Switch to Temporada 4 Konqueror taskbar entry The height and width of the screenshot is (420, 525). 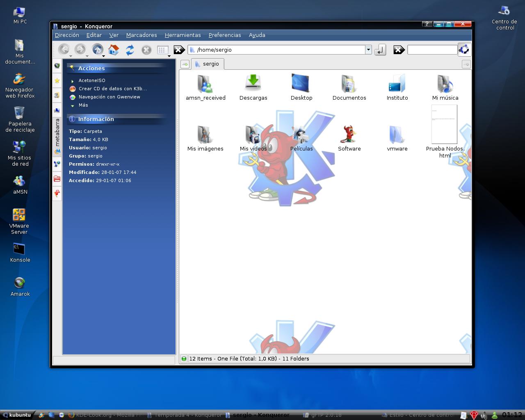185,415
